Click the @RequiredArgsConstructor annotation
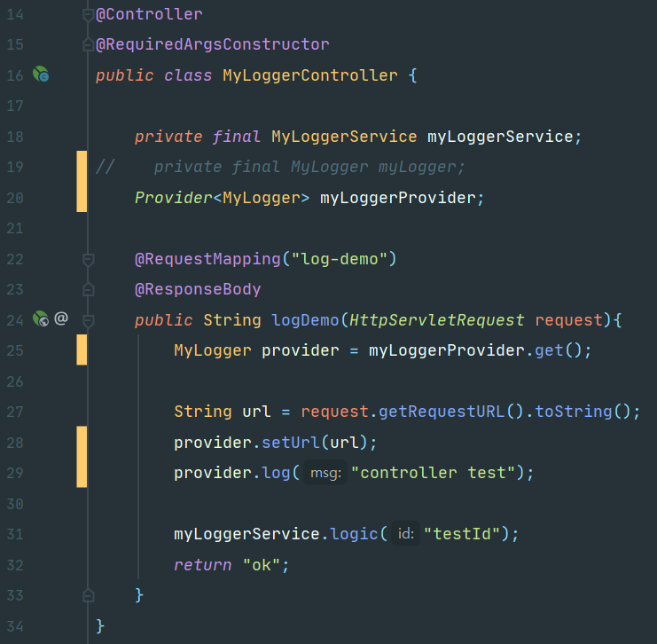The width and height of the screenshot is (657, 644). 213,44
